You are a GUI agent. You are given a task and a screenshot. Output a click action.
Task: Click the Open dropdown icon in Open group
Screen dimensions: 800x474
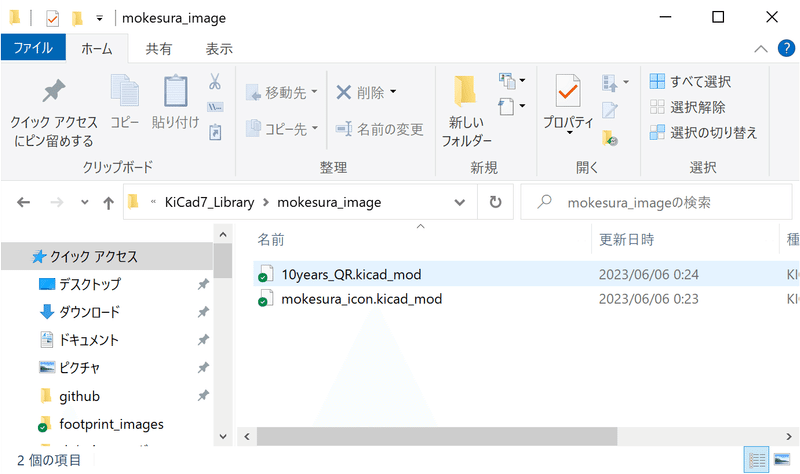pyautogui.click(x=616, y=82)
